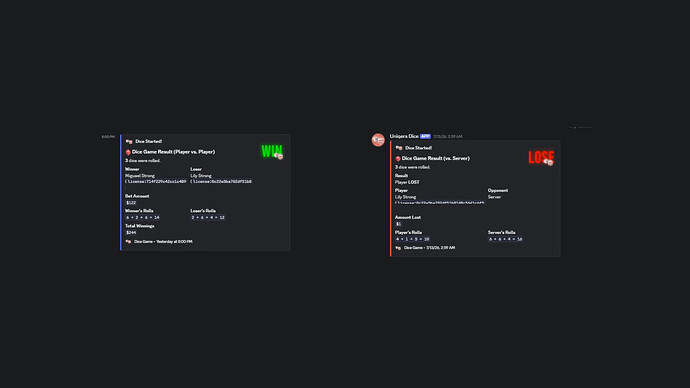This screenshot has width=690, height=388.
Task: Click the Total Winnings value $244
Action: click(x=131, y=232)
